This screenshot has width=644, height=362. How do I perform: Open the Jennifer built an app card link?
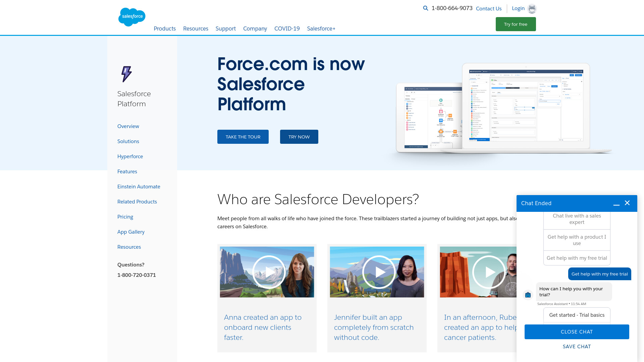[x=374, y=327]
